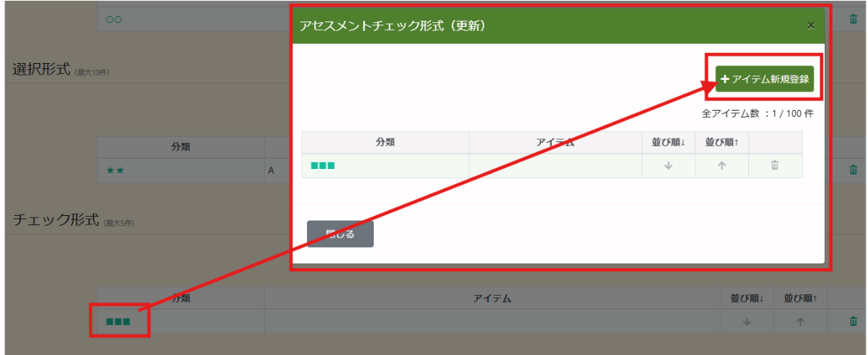
Task: Open the ■■■ category link inside the dialog
Action: (323, 166)
